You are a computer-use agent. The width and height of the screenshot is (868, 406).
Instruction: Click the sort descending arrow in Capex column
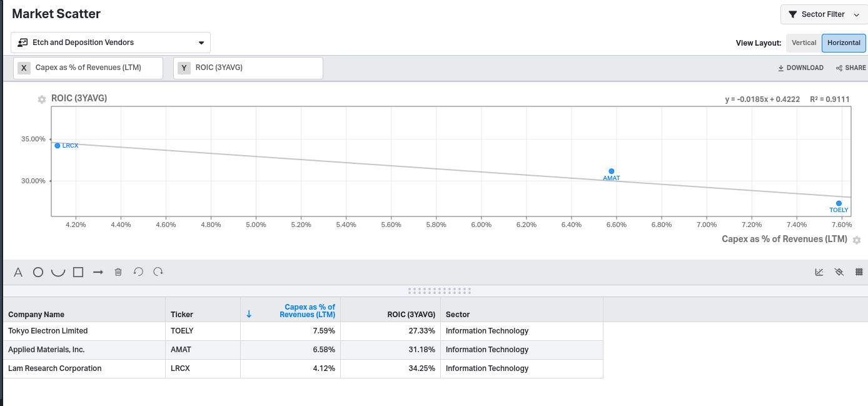tap(249, 314)
